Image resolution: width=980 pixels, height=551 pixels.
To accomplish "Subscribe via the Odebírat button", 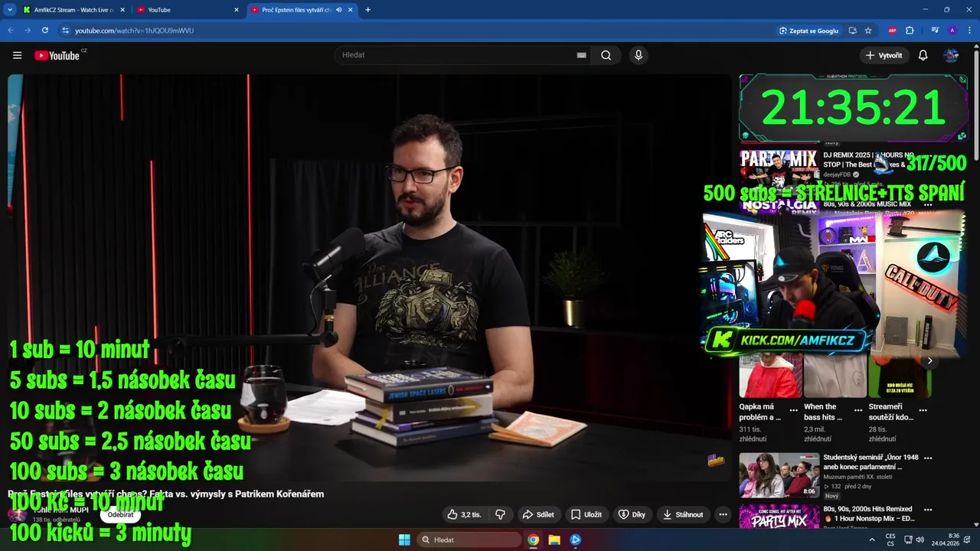I will (x=120, y=514).
